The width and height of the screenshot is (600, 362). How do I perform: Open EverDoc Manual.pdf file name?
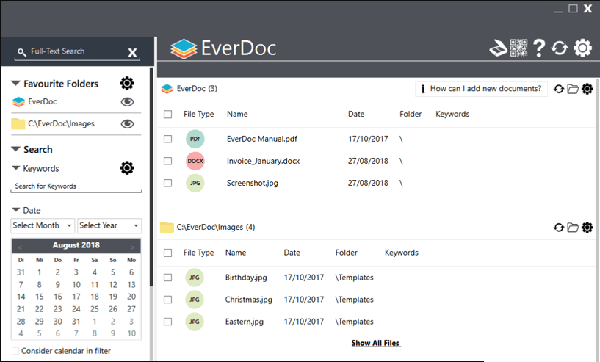(x=262, y=139)
